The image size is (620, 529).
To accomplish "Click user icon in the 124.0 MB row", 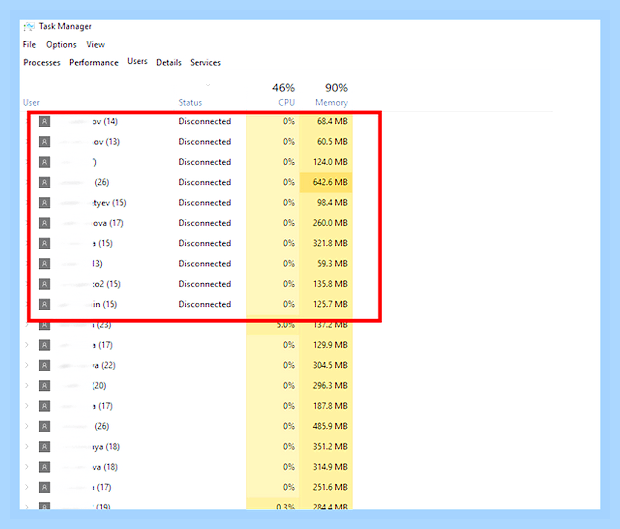I will click(x=45, y=162).
